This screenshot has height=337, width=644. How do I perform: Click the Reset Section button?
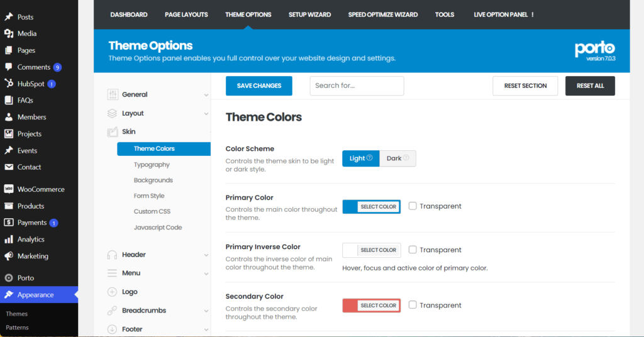pyautogui.click(x=525, y=86)
